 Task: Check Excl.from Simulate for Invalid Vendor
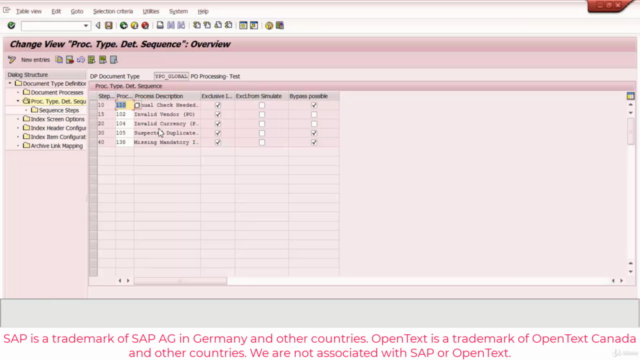point(262,114)
